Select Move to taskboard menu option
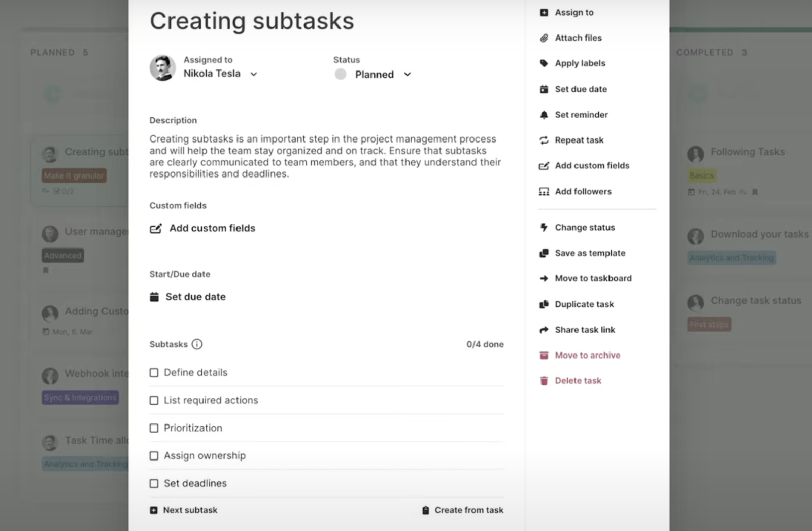 tap(593, 278)
